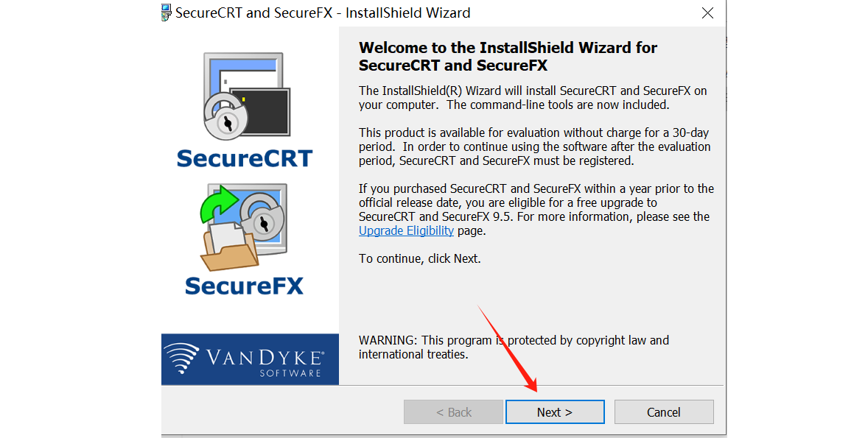This screenshot has height=438, width=868.
Task: Click the 'To continue, click Next.' line
Action: [419, 259]
